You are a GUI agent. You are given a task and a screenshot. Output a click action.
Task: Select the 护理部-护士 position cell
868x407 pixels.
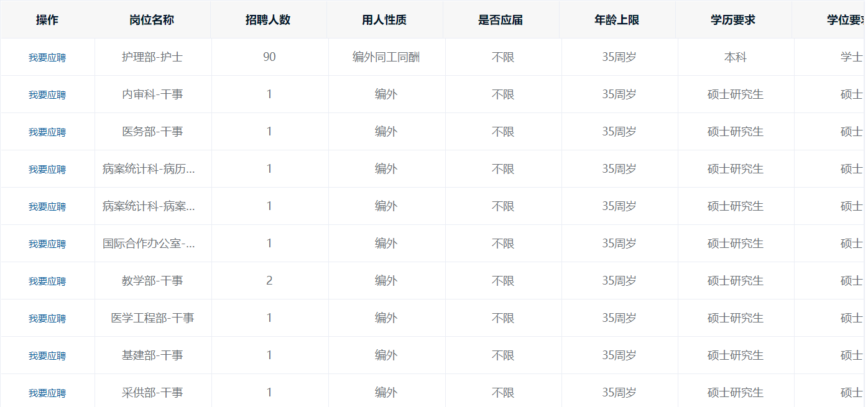pos(152,57)
